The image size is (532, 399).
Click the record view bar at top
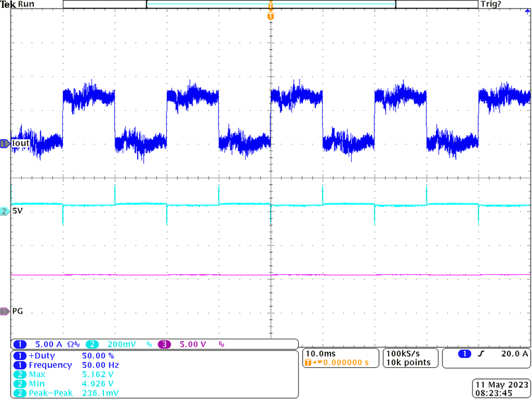pos(270,4)
